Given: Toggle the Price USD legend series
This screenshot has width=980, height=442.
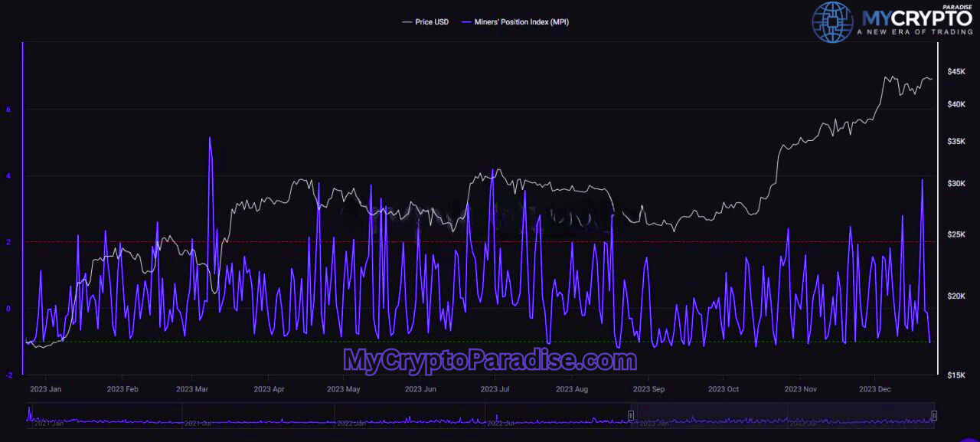Looking at the screenshot, I should coord(432,22).
